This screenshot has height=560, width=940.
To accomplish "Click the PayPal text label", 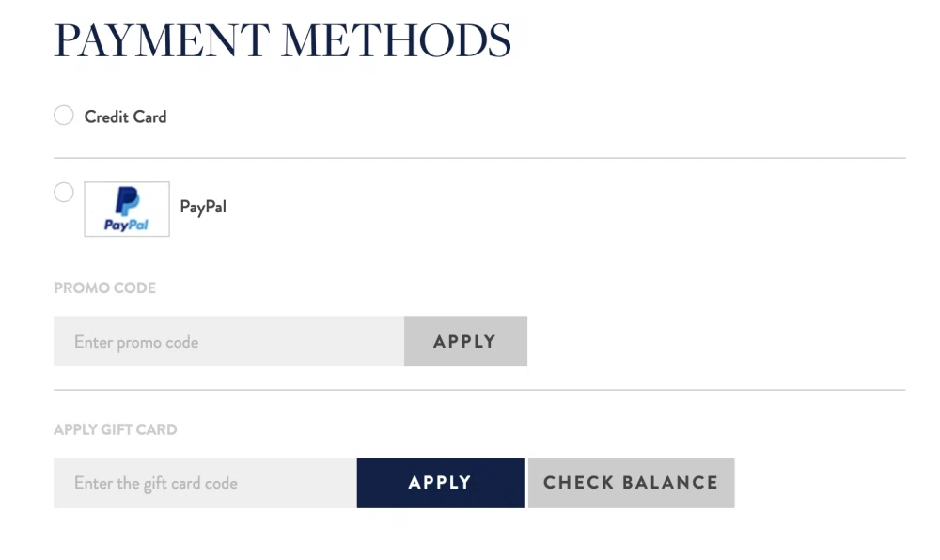I will click(x=203, y=207).
